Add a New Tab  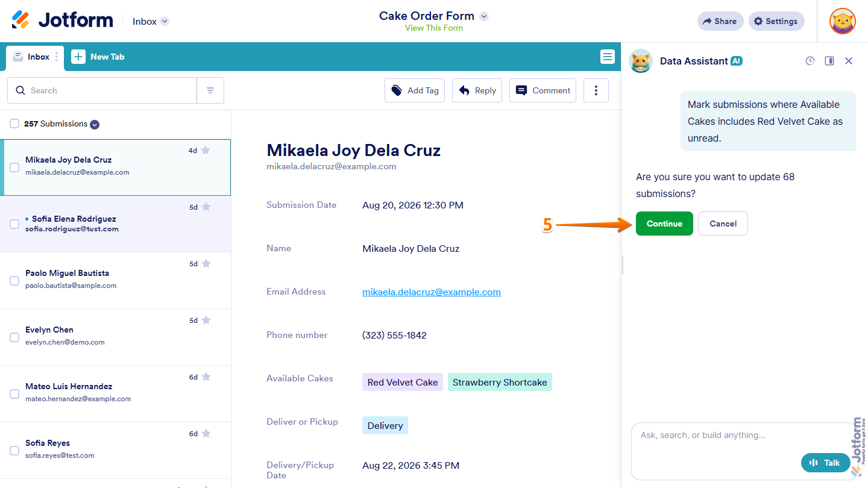pyautogui.click(x=98, y=57)
